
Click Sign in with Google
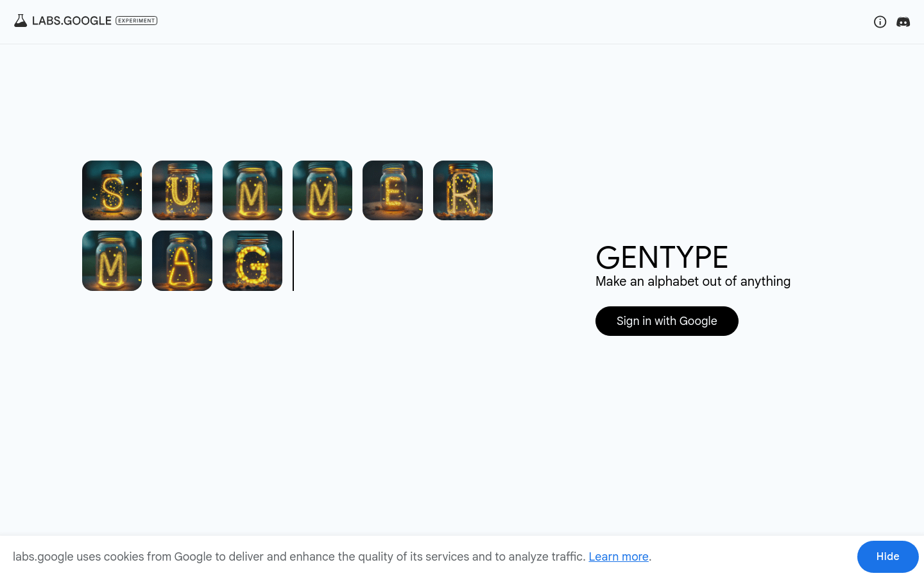(667, 320)
